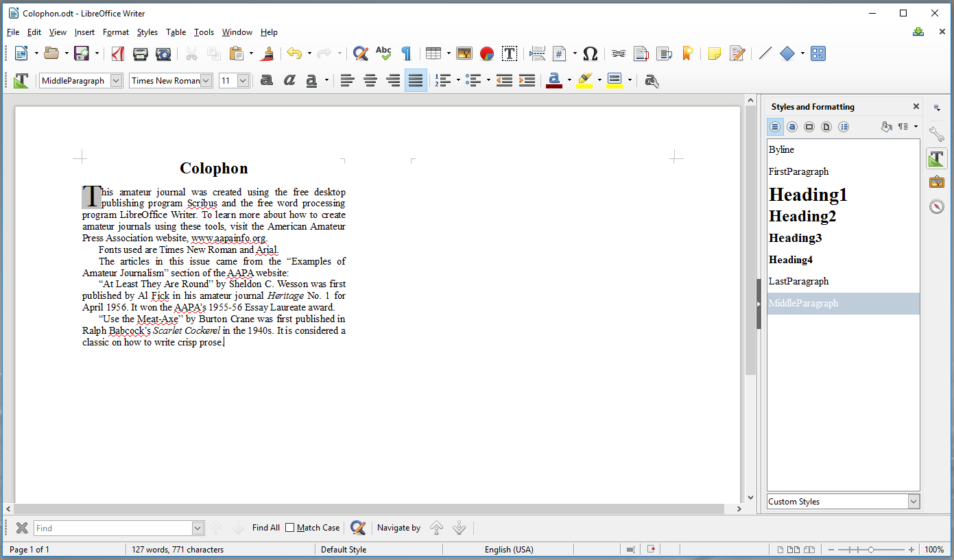954x560 pixels.
Task: Open Find & Replace in the toolbar
Action: coord(361,53)
